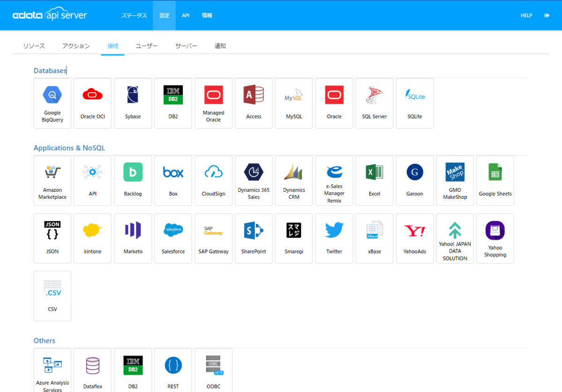This screenshot has width=562, height=392.
Task: Pick the Access database connector
Action: (254, 103)
